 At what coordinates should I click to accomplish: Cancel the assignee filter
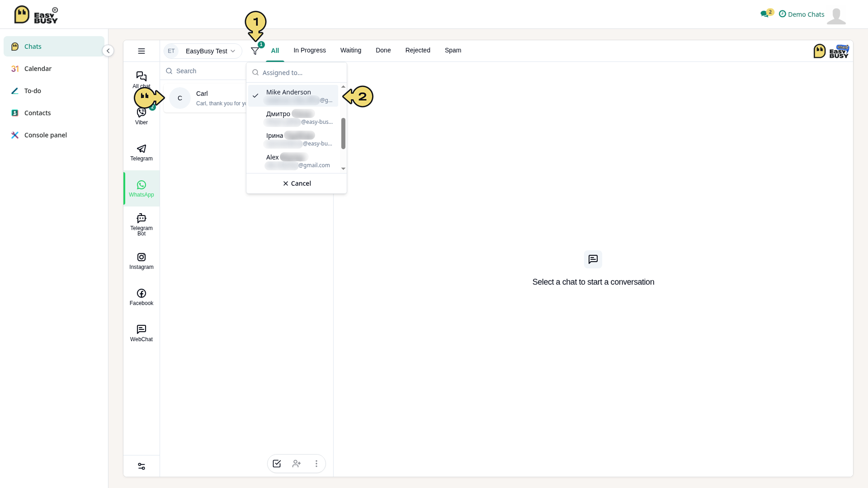(297, 183)
